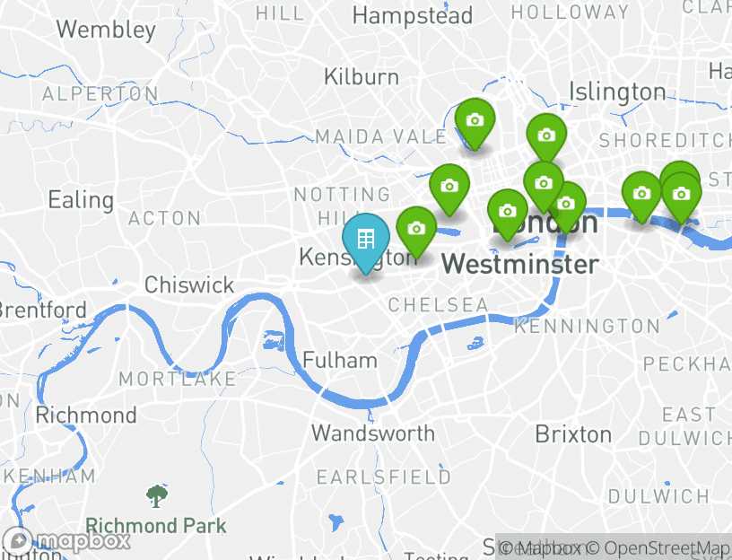Click the mapbox logo
This screenshot has width=732, height=560.
click(66, 541)
